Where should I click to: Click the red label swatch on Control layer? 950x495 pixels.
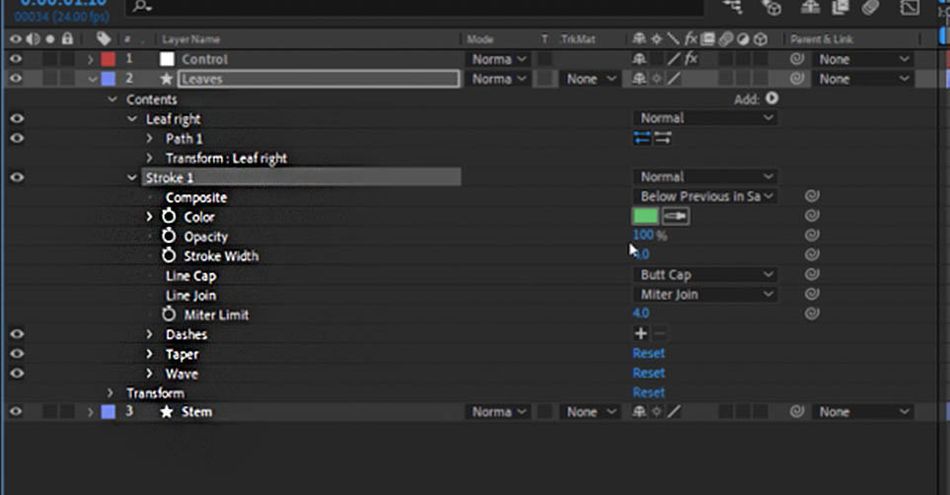click(108, 59)
